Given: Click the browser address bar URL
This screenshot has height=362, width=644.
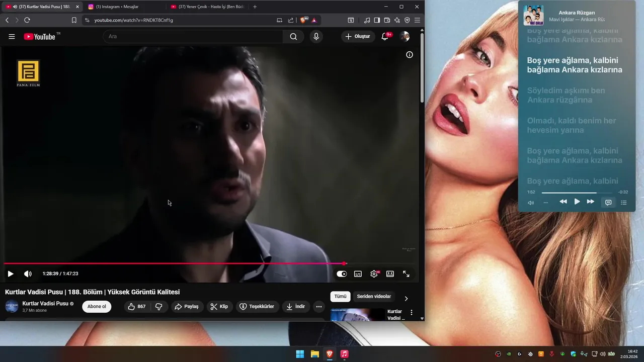Looking at the screenshot, I should (x=133, y=20).
